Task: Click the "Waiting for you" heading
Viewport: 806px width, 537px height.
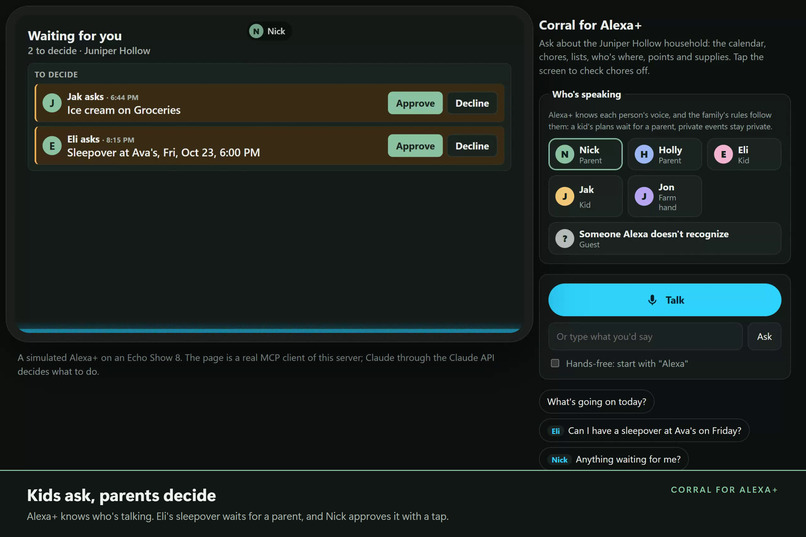Action: tap(75, 36)
